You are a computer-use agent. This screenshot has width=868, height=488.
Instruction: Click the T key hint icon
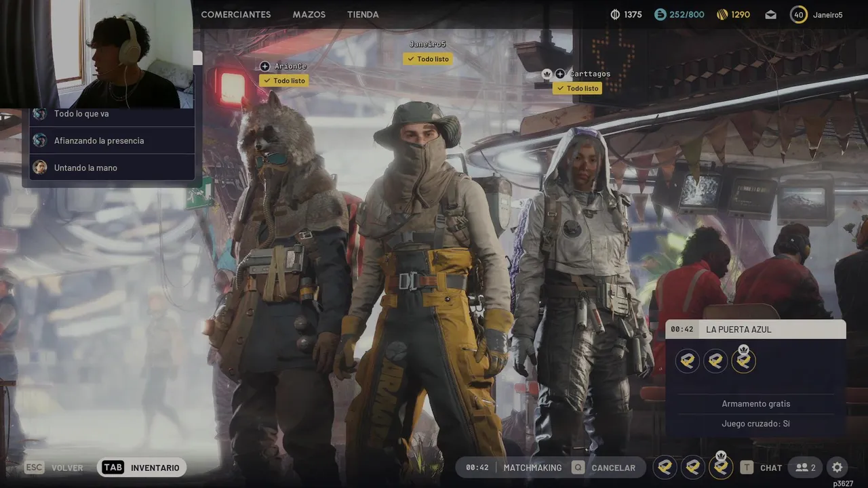coord(747,468)
